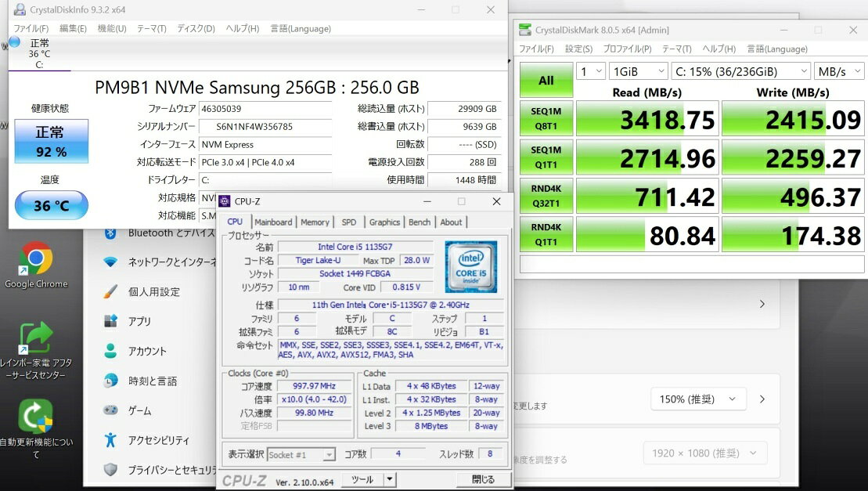
Task: Expand the 150% (推奨) scale dropdown
Action: tap(697, 399)
